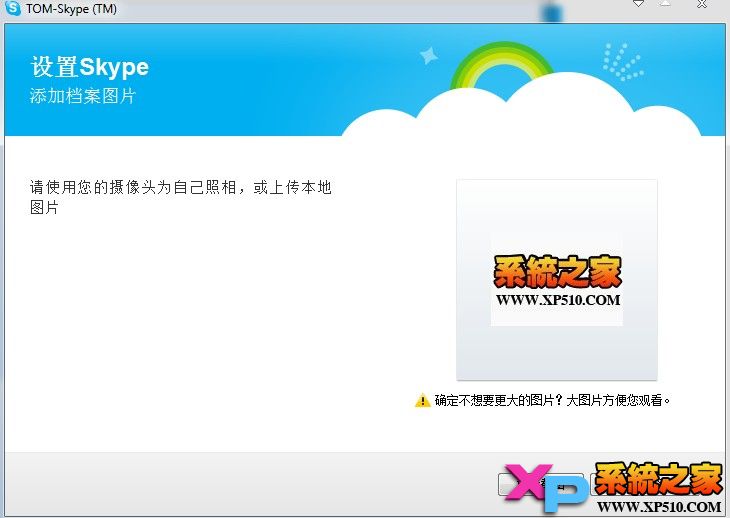The width and height of the screenshot is (730, 518).
Task: Click the warning text "确定不想要更大的图片?"
Action: (x=498, y=400)
